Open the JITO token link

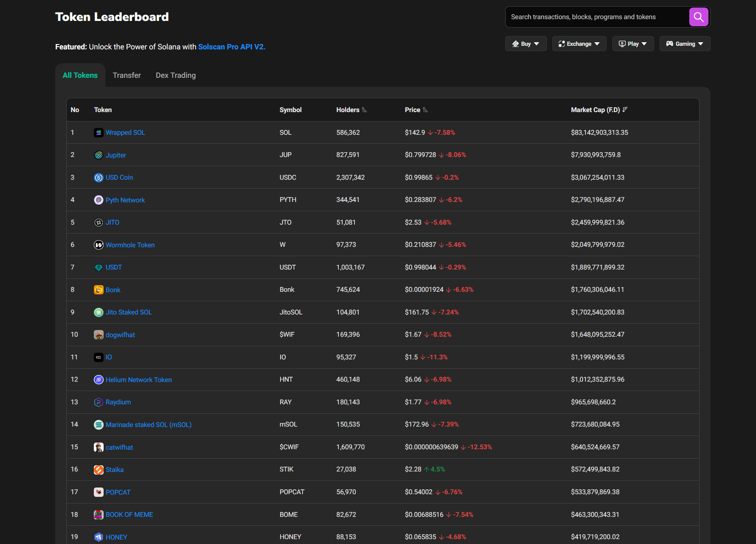point(113,222)
